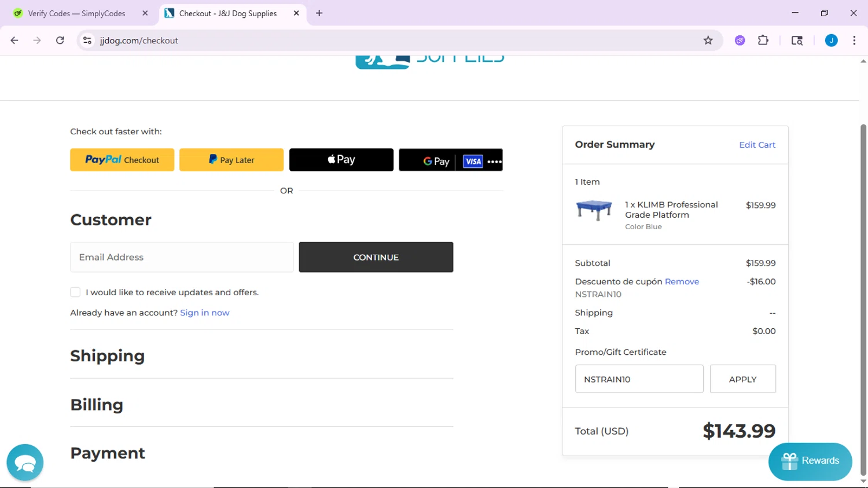The image size is (868, 488).
Task: Select the Billing section heading
Action: point(97,405)
